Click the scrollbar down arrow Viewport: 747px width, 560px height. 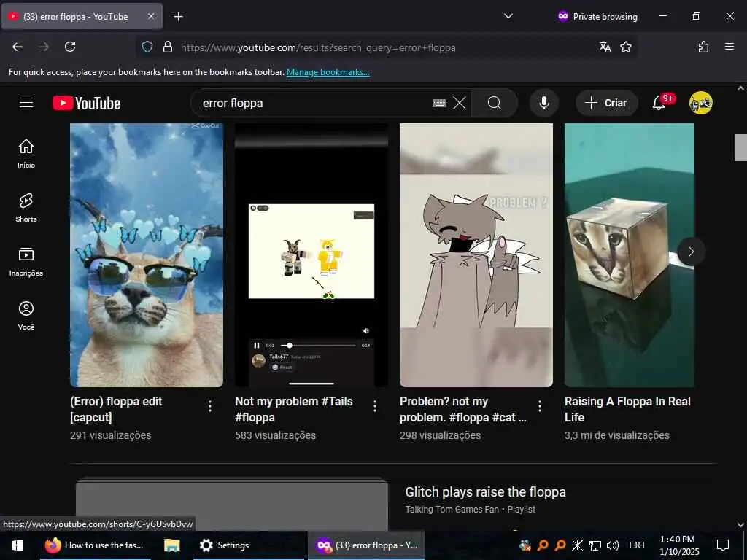(740, 525)
